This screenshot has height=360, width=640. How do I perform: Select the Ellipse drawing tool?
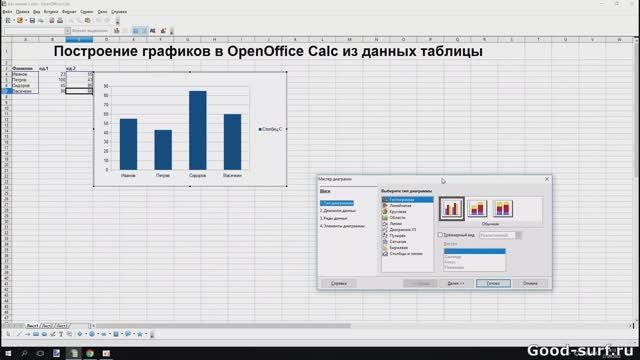click(44, 334)
